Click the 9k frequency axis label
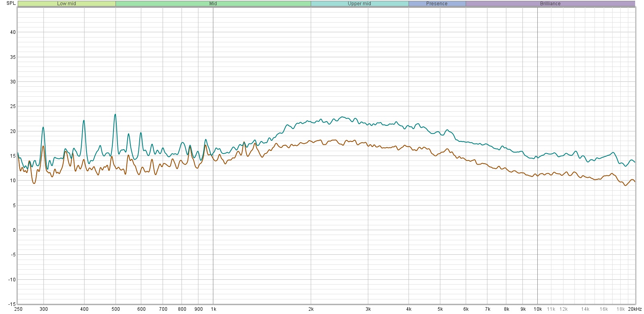Image resolution: width=644 pixels, height=314 pixels. (x=523, y=309)
